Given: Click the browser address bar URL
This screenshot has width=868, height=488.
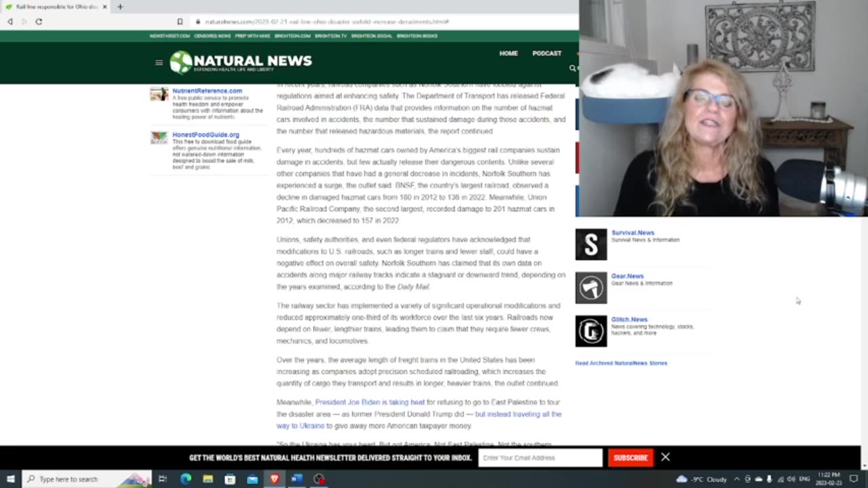Looking at the screenshot, I should pos(327,22).
